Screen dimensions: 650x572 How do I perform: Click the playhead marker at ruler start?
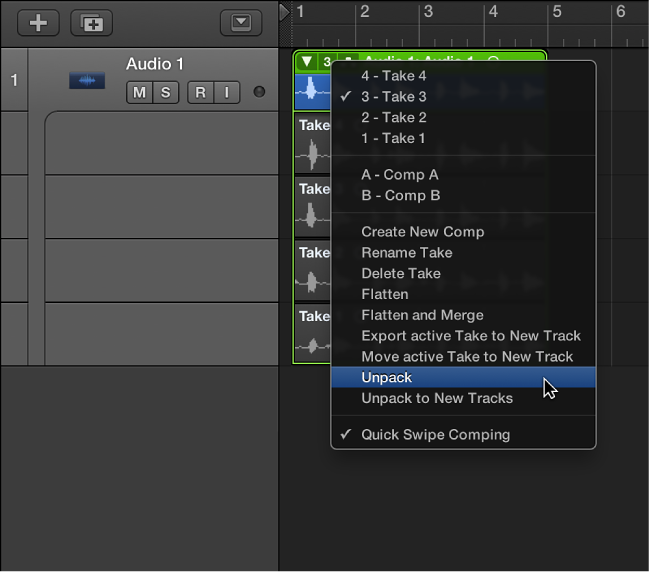tap(285, 12)
